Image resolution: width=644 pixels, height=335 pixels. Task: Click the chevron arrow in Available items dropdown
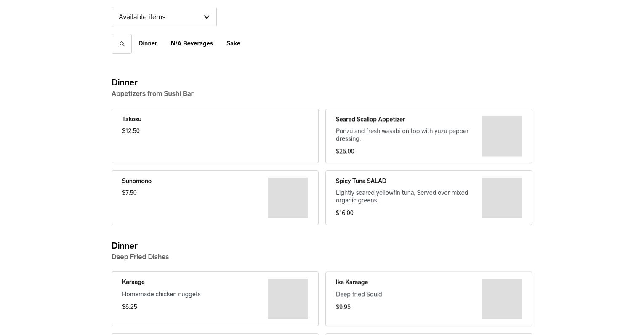click(207, 17)
